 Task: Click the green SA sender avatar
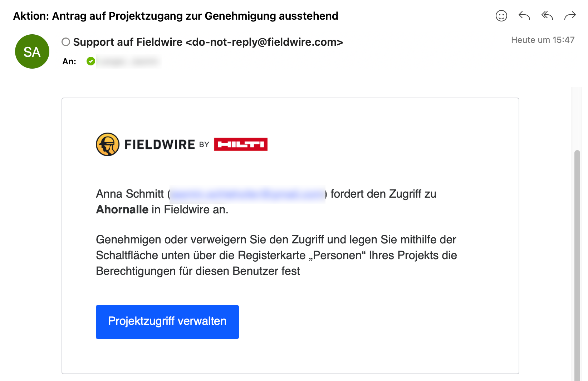pos(32,52)
